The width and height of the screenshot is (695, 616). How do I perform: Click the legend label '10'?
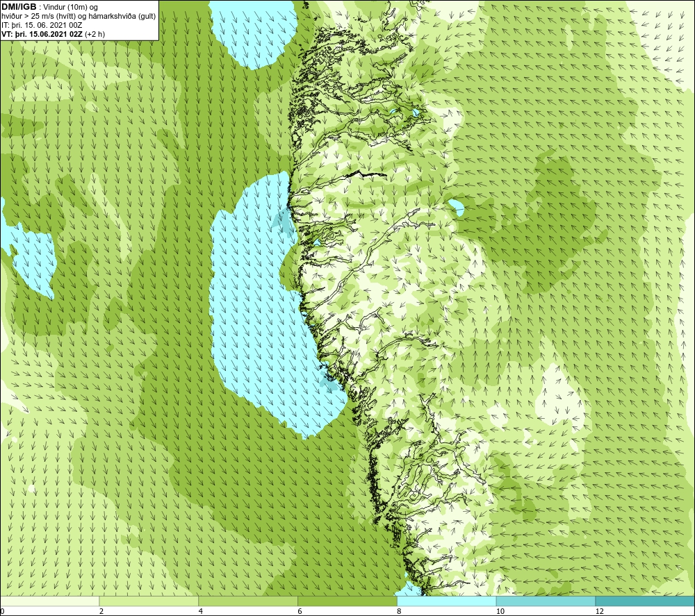coord(500,611)
